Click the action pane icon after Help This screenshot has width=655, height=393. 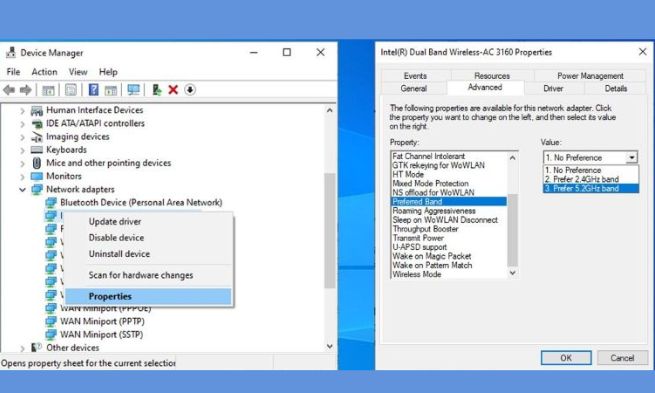(x=111, y=90)
